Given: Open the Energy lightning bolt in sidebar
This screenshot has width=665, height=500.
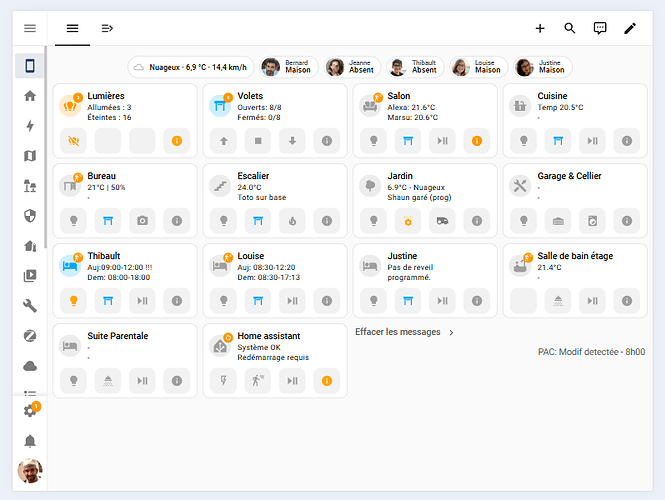Looking at the screenshot, I should tap(30, 126).
